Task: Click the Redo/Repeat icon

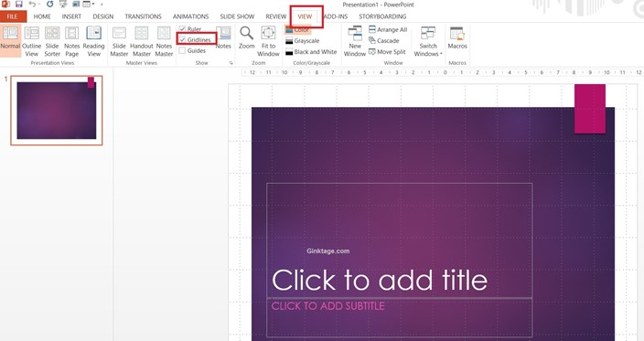Action: [49, 4]
